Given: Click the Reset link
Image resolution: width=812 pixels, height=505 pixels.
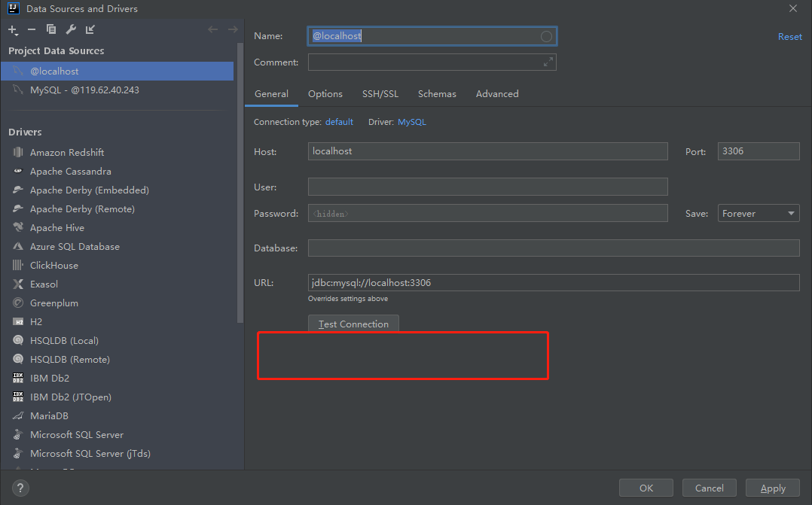Looking at the screenshot, I should pos(789,37).
